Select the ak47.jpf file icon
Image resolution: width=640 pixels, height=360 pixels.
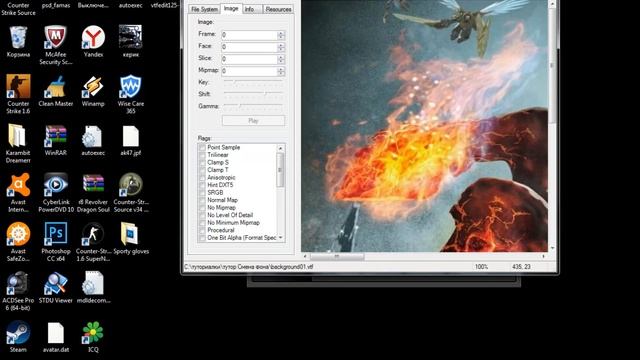coord(131,140)
